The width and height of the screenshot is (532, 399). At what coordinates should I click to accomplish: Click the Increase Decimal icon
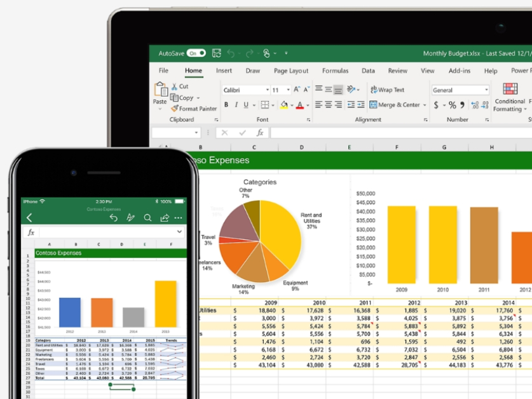tap(475, 105)
